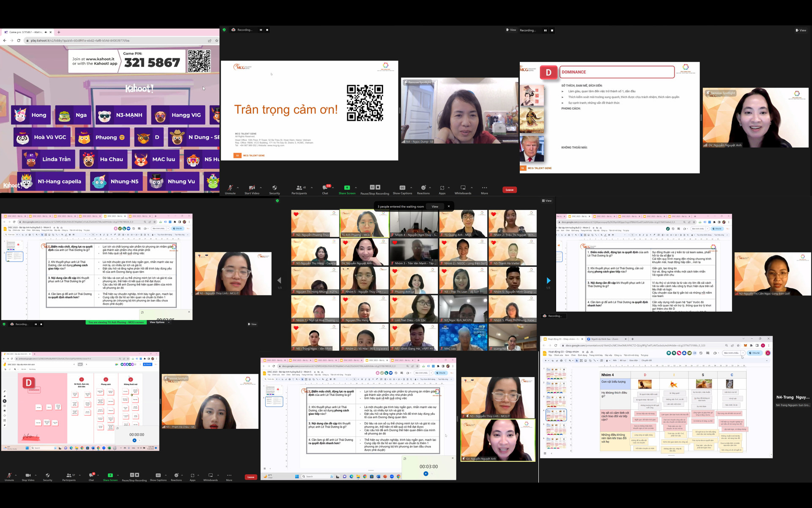The width and height of the screenshot is (812, 508).
Task: Select player 'Hong' in Kahoot lobby
Action: (31, 115)
